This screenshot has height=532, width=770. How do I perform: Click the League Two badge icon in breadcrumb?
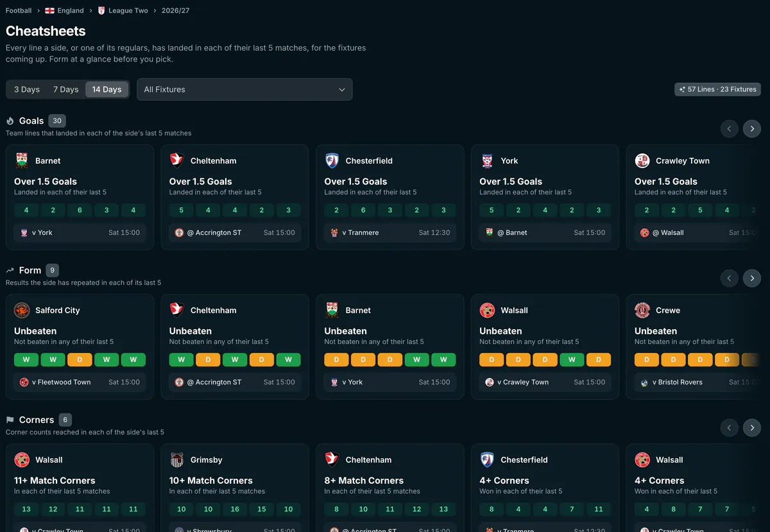(101, 11)
